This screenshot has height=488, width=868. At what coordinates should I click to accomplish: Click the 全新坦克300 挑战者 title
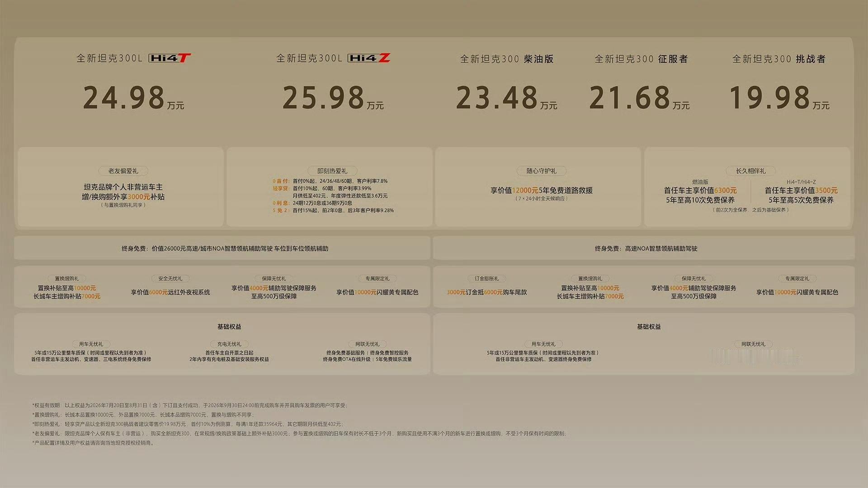coord(779,59)
